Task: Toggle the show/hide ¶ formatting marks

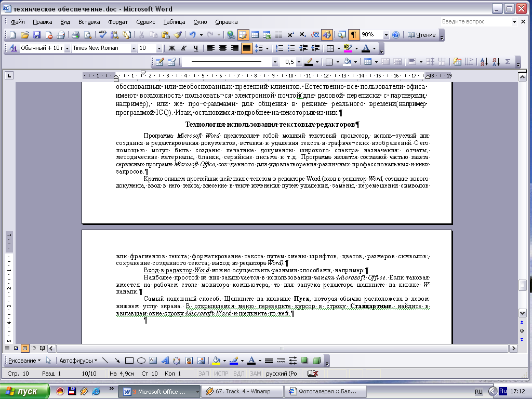Action: pyautogui.click(x=353, y=35)
